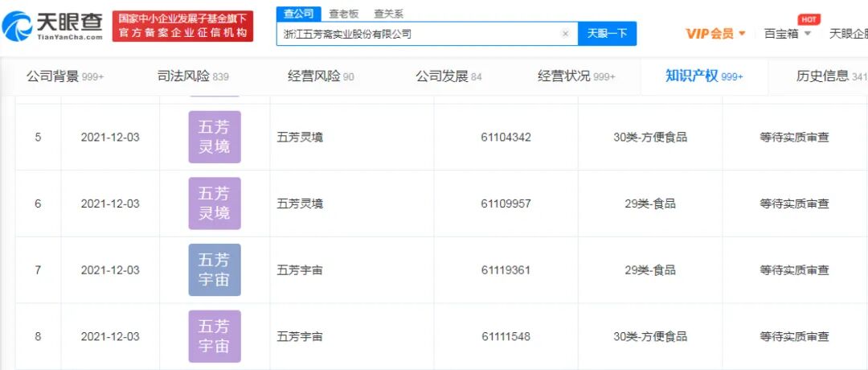Click status 等待实质审查 in row 8

(x=794, y=337)
